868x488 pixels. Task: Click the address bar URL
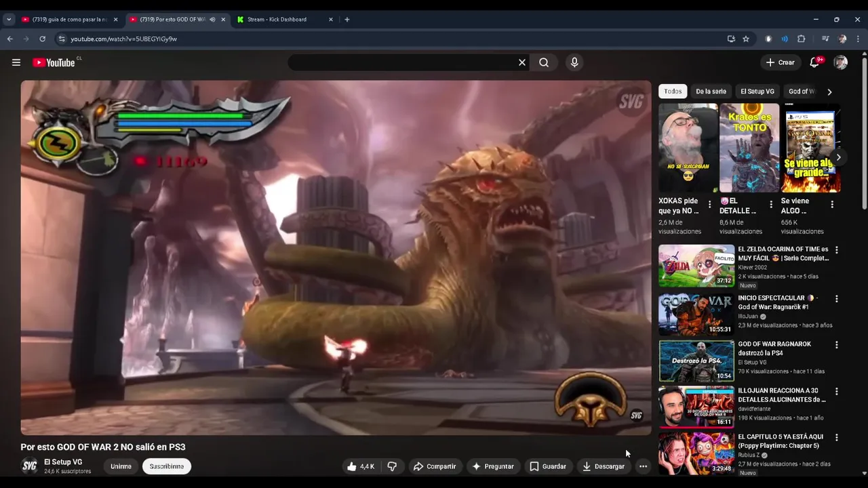pyautogui.click(x=124, y=39)
